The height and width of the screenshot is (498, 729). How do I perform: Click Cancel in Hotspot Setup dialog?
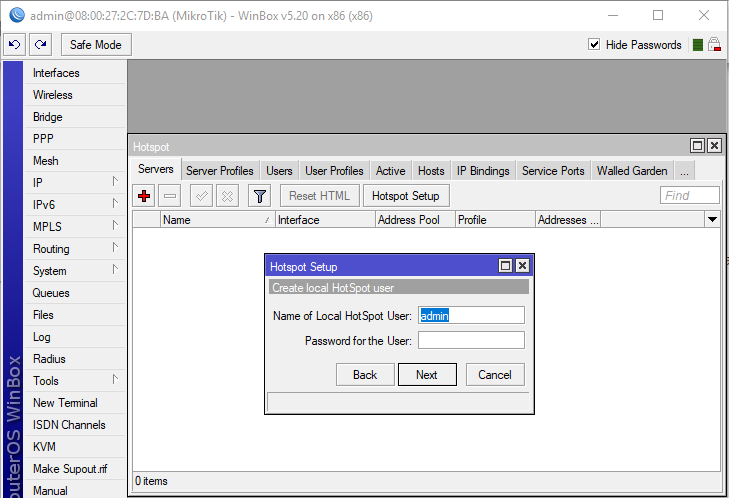coord(495,375)
